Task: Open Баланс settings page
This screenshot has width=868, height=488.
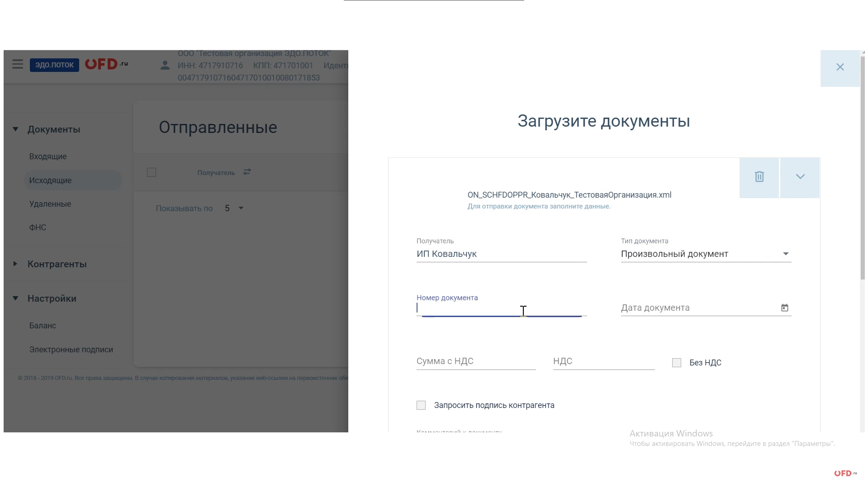Action: point(43,326)
